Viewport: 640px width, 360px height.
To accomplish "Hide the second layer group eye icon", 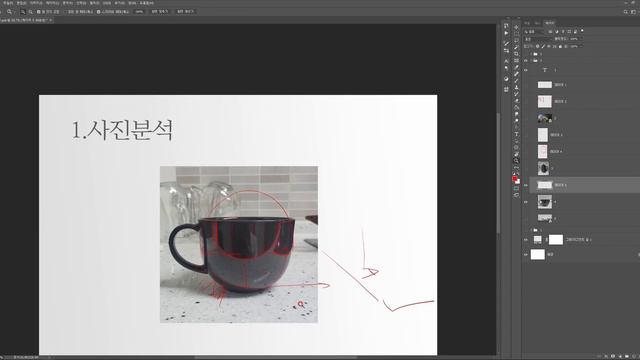I will pyautogui.click(x=526, y=60).
